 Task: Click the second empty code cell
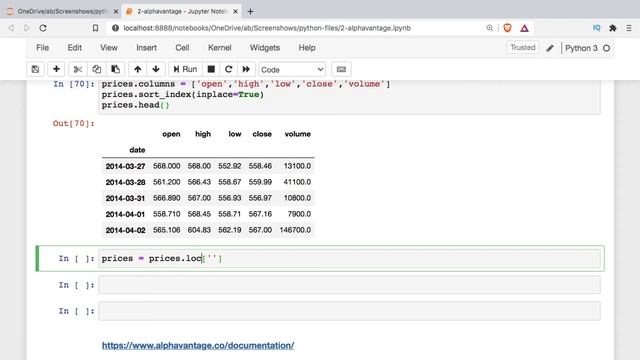pos(349,311)
